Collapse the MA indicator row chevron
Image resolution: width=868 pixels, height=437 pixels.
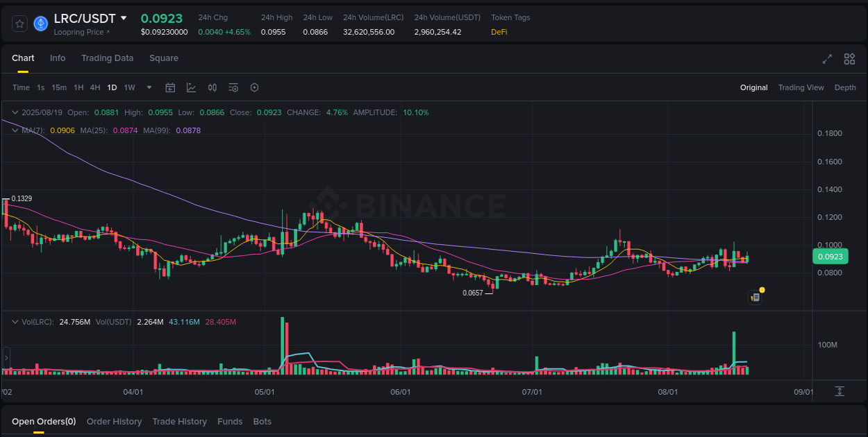tap(14, 130)
